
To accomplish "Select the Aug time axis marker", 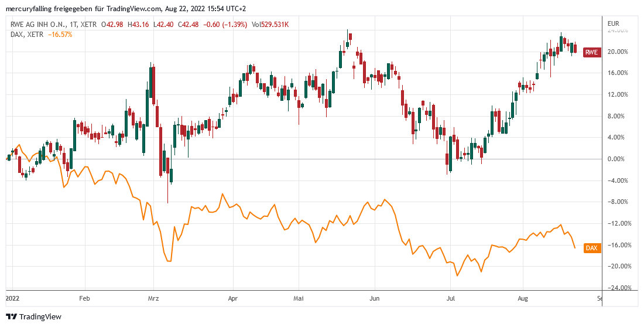I will [523, 298].
